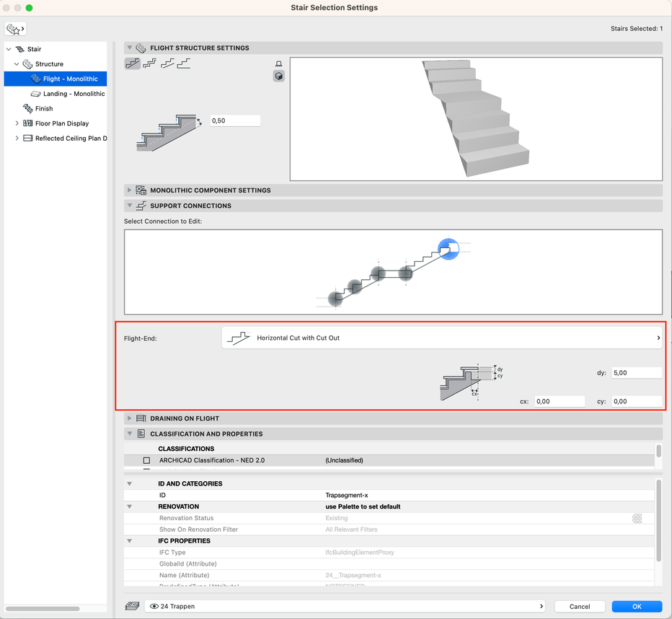
Task: Click the Name attribute 24__Trapsegment-x value
Action: [353, 575]
